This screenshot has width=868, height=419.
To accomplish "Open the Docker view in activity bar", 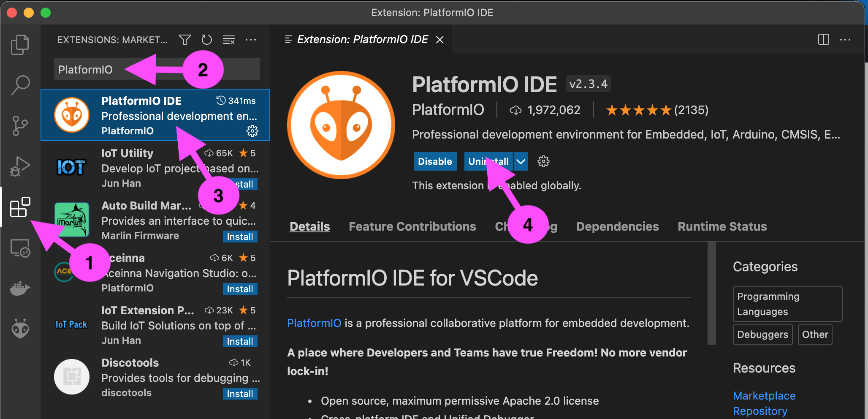I will pos(20,288).
